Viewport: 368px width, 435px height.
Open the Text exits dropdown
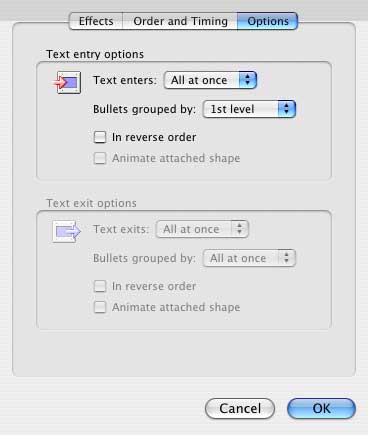202,229
